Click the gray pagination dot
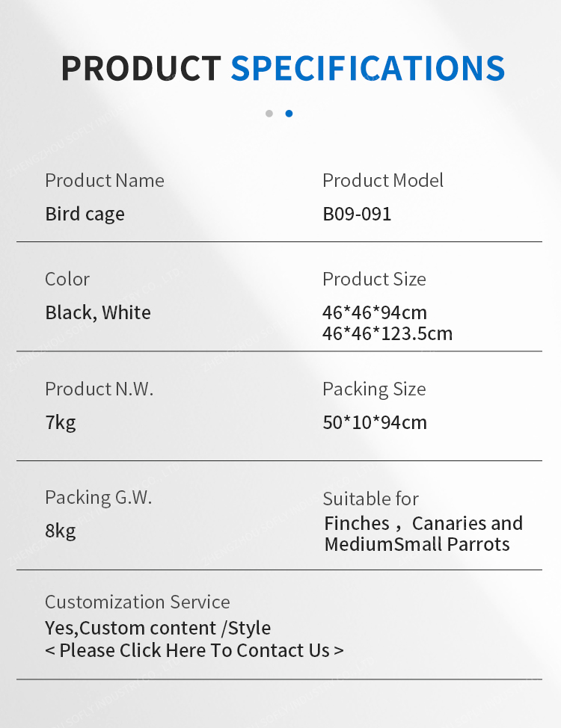This screenshot has height=728, width=561. [x=269, y=114]
